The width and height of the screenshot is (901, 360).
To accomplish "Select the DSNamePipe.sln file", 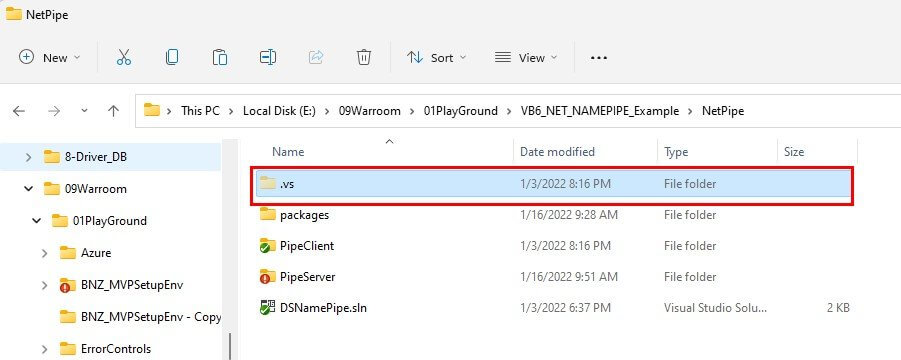I will 553,308.
